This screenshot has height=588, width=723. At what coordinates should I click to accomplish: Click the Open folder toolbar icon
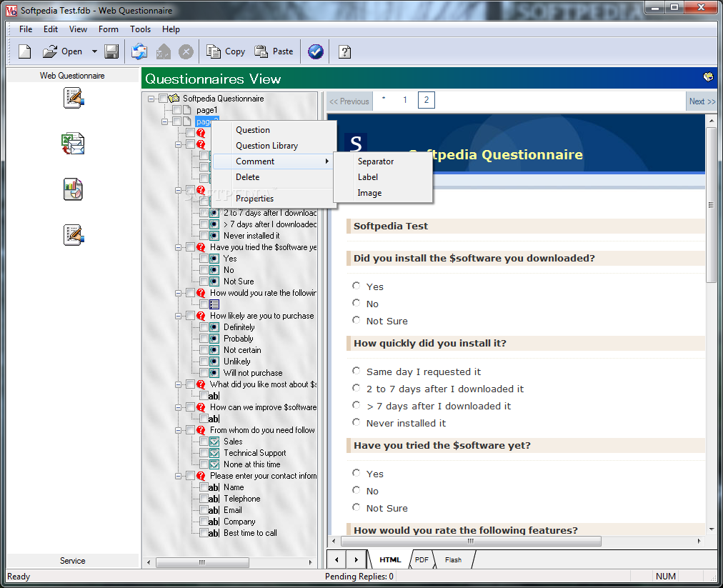(50, 51)
